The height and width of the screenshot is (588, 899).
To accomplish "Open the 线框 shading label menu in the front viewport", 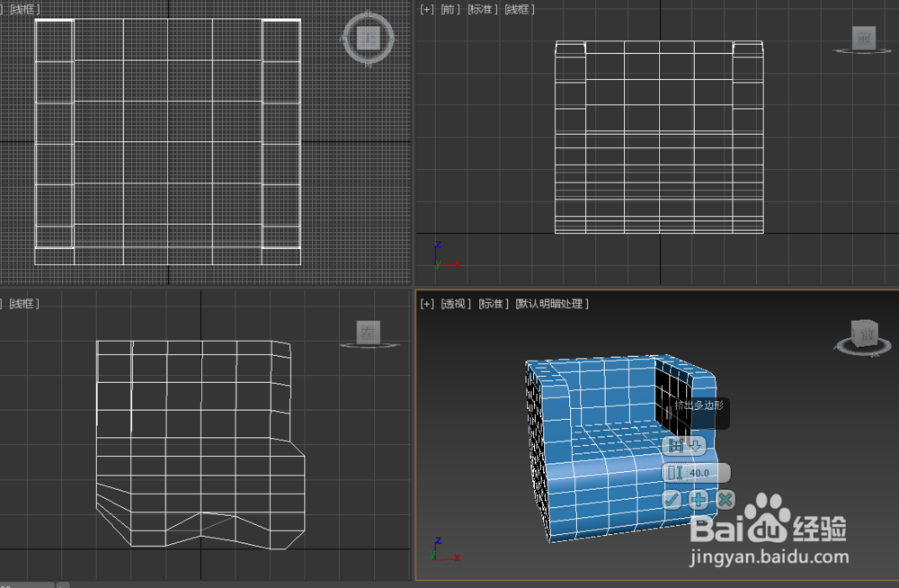I will pos(520,9).
